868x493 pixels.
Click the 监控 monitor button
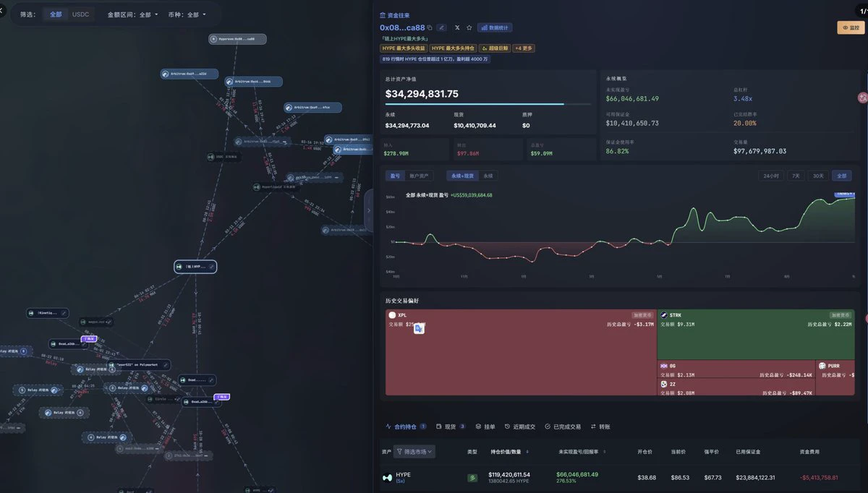(851, 27)
